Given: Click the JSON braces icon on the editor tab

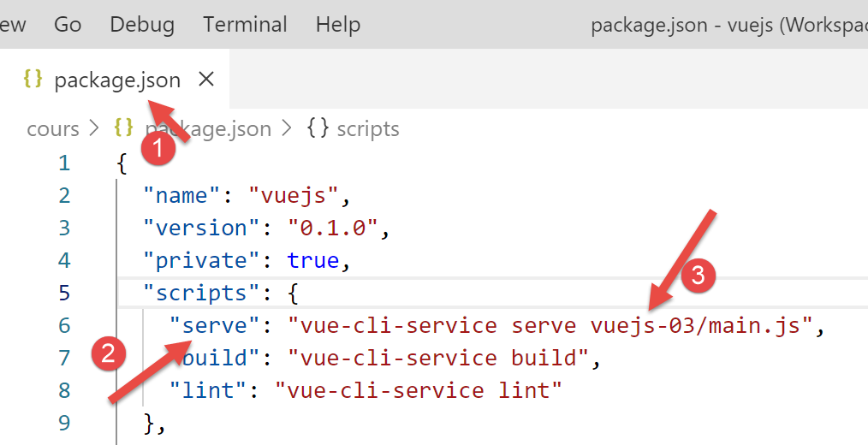Looking at the screenshot, I should [33, 80].
